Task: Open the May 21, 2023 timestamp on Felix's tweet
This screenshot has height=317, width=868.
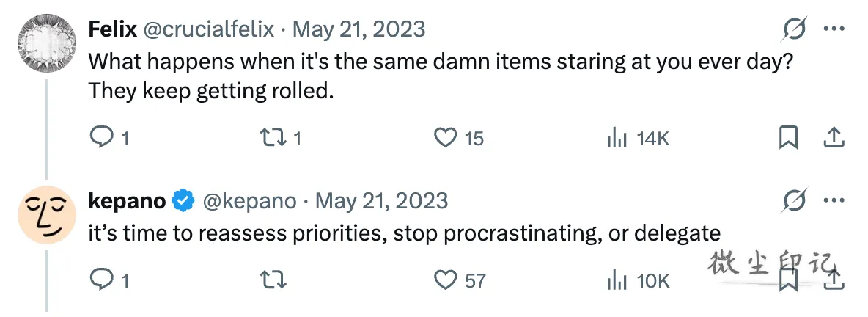Action: [x=358, y=29]
